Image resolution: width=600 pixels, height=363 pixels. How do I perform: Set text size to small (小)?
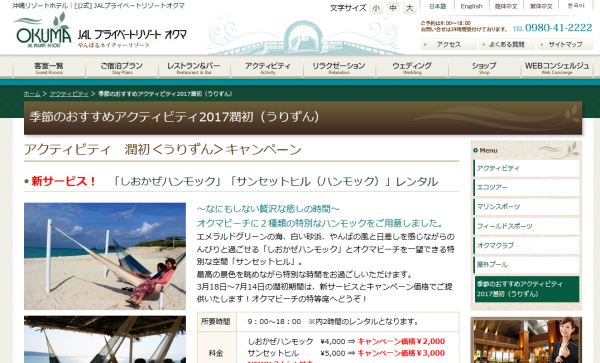click(x=376, y=8)
